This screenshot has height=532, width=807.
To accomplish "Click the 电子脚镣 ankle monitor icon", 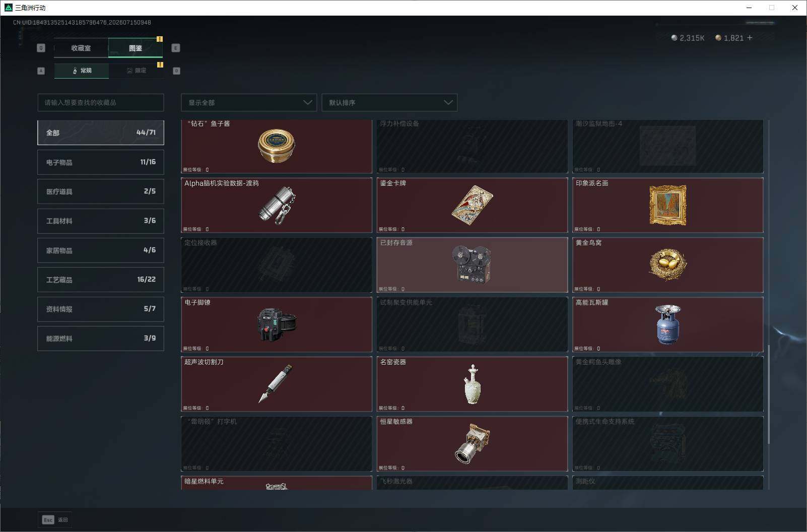I will tap(277, 324).
